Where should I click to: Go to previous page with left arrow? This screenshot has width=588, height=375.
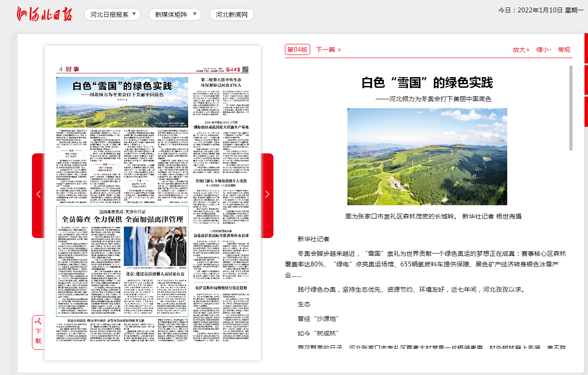coord(38,194)
